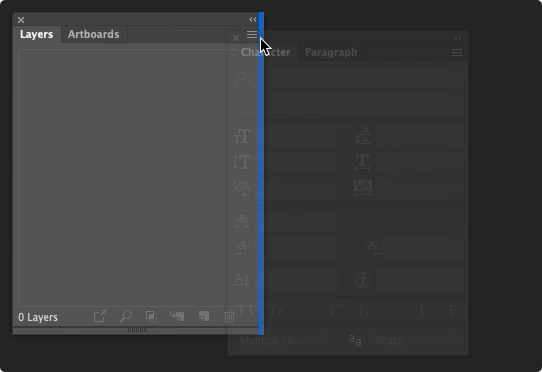Click the leading icon in Character panel
Viewport: 542px width, 372px height.
[363, 136]
